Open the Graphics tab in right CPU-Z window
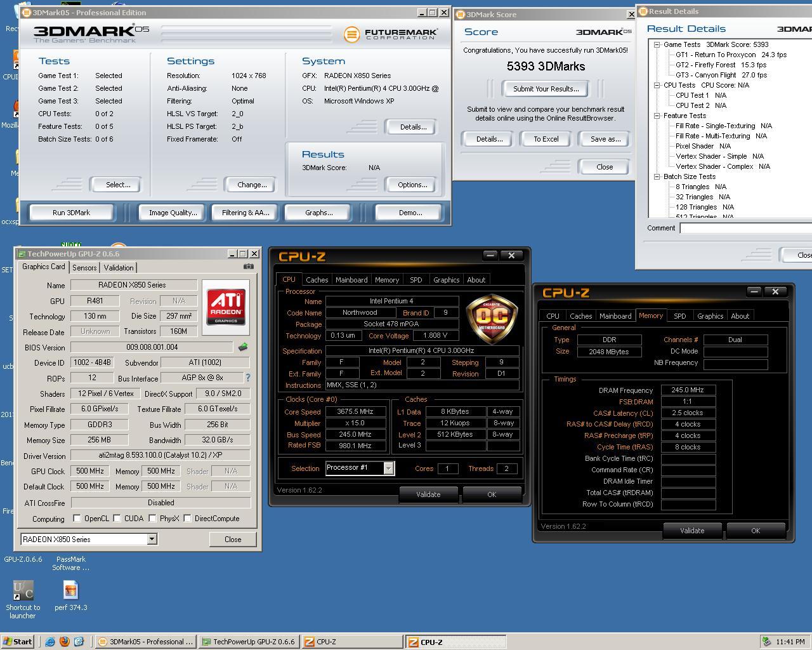 coord(710,316)
